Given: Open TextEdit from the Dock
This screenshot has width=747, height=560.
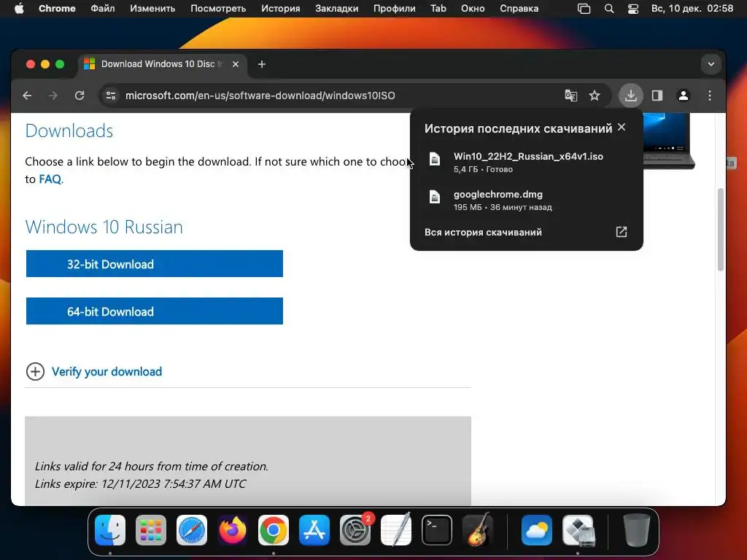Looking at the screenshot, I should coord(396,530).
